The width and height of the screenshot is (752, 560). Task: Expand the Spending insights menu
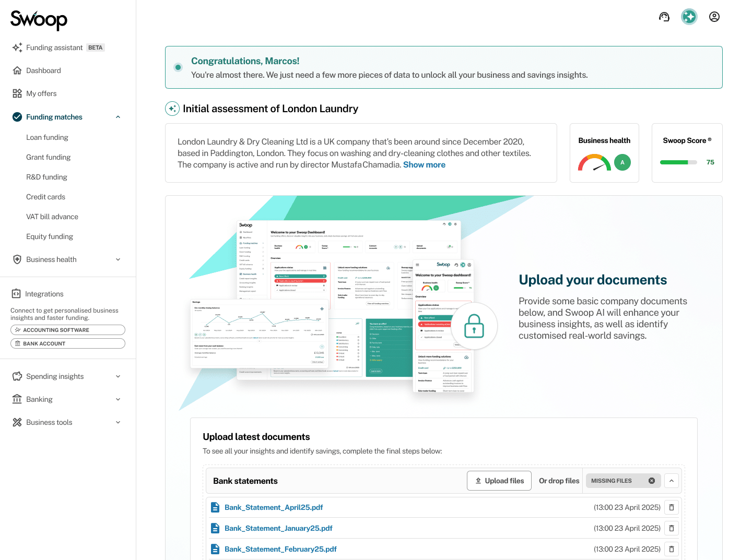pos(118,376)
